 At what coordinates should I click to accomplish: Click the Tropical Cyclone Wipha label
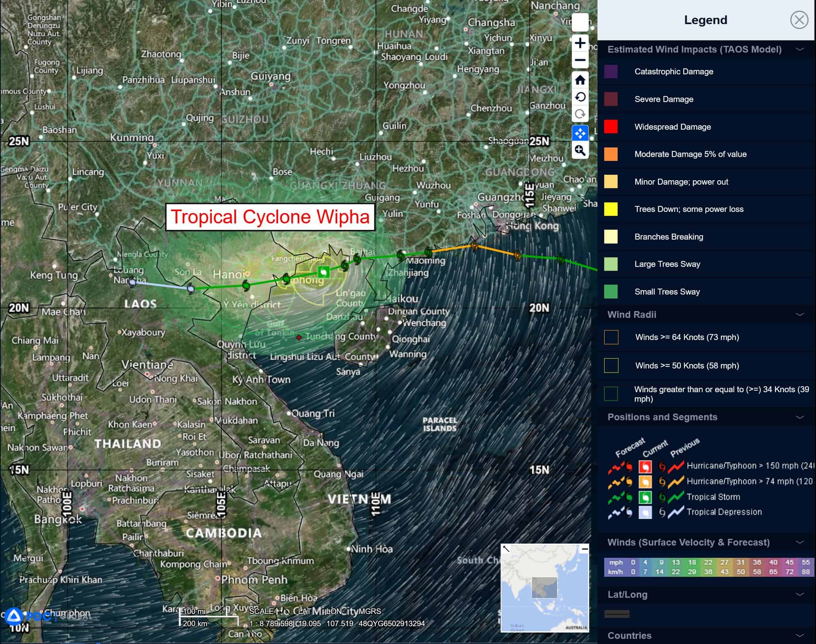[270, 217]
